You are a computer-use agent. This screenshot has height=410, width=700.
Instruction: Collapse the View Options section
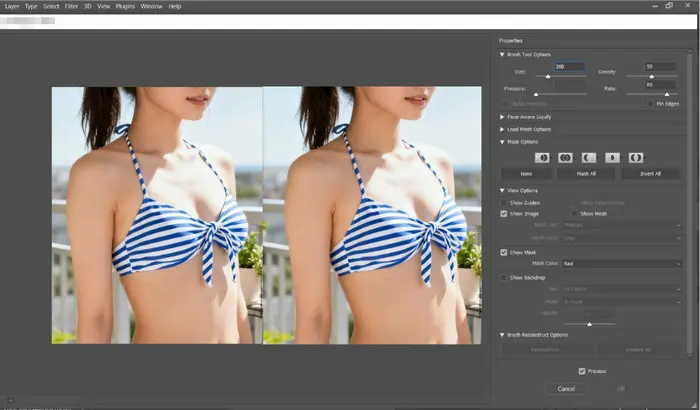(502, 191)
